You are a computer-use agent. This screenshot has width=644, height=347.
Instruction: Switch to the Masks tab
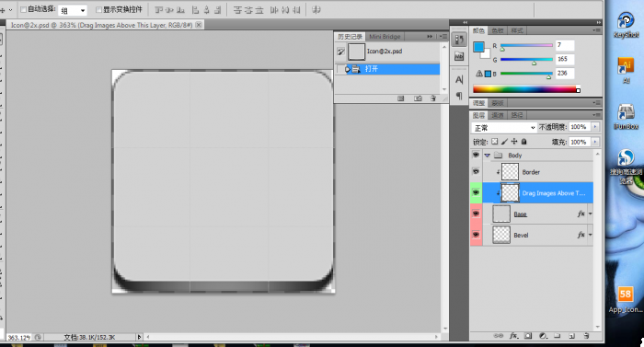498,103
